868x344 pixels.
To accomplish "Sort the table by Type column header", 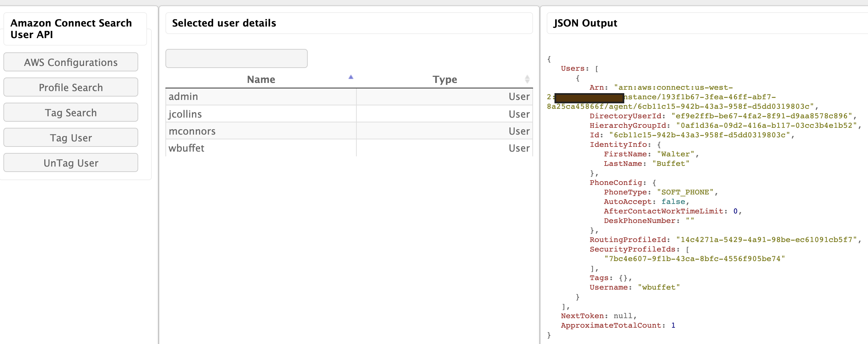I will point(445,79).
